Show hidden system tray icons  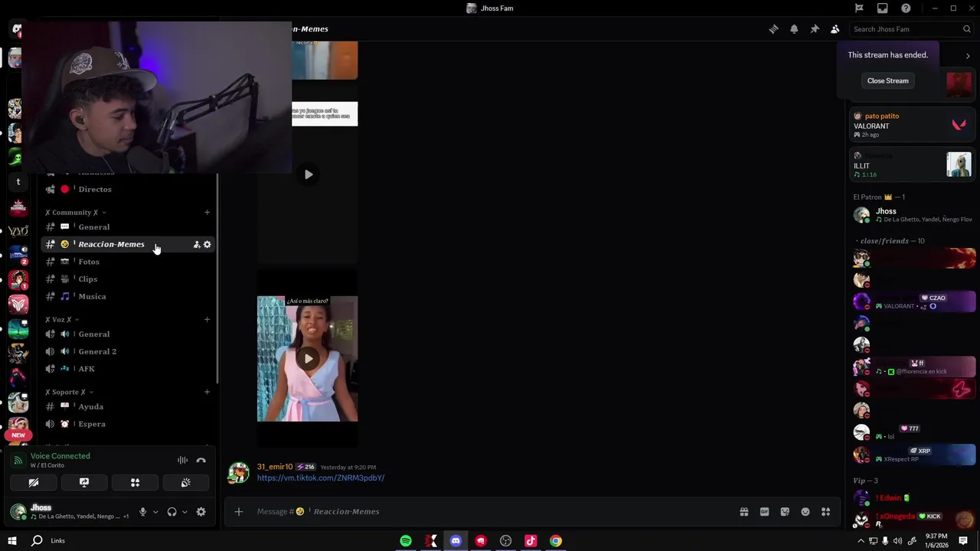pos(861,541)
